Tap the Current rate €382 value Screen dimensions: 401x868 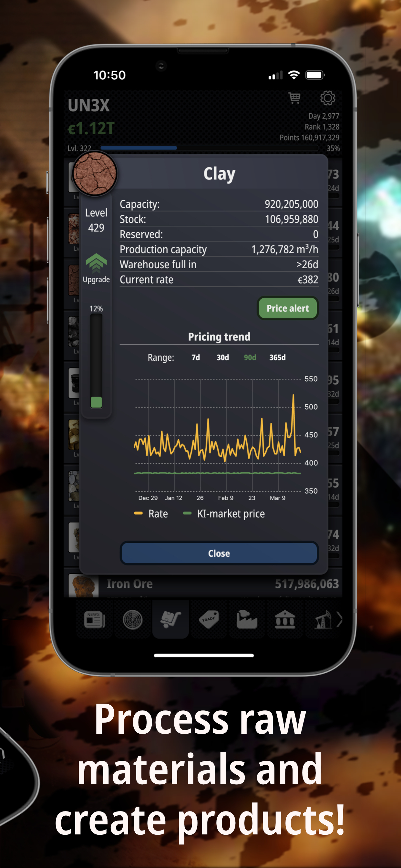308,279
